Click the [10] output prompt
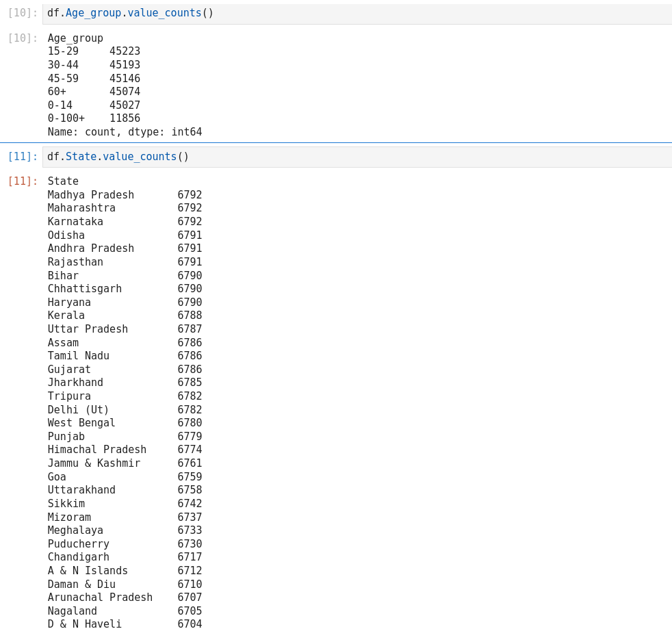 23,38
